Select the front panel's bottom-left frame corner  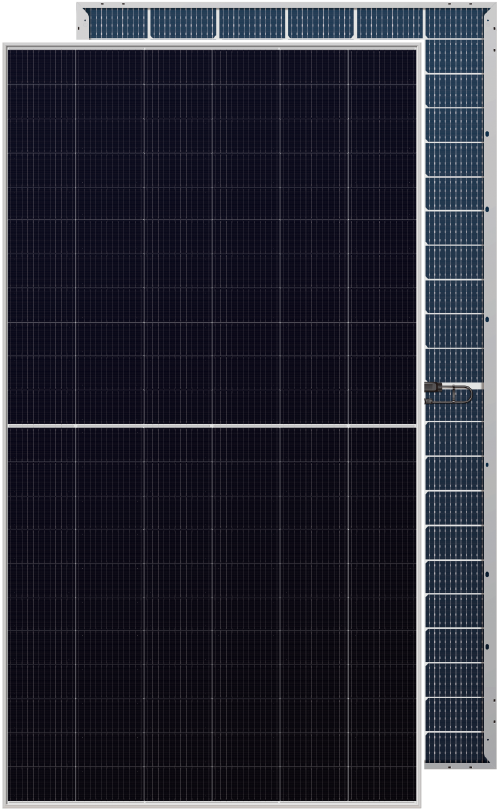pos(6,804)
